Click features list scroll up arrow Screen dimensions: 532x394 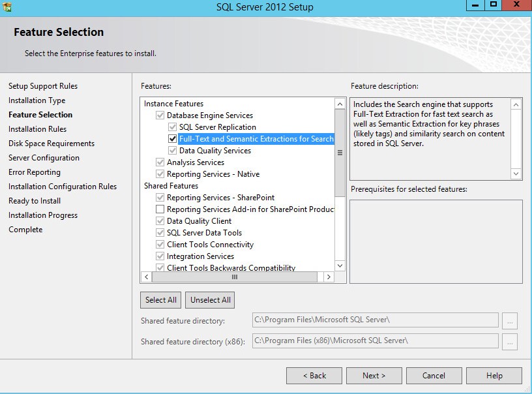(340, 104)
